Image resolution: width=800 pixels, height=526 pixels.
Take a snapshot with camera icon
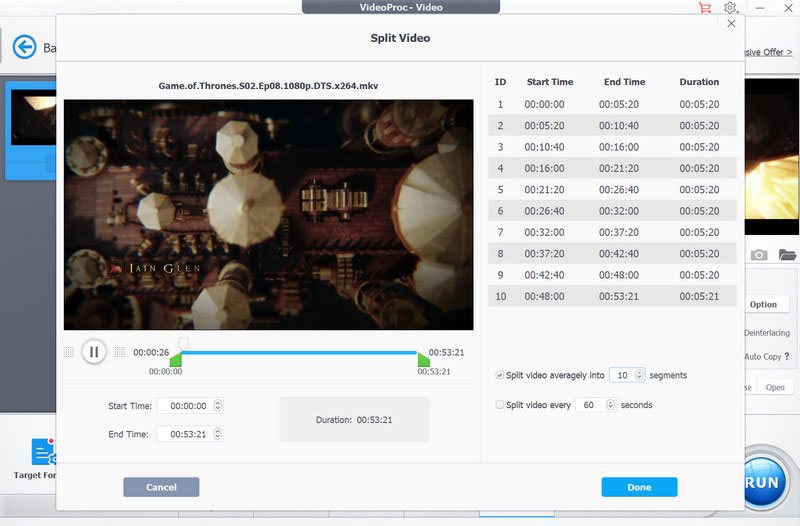(759, 254)
